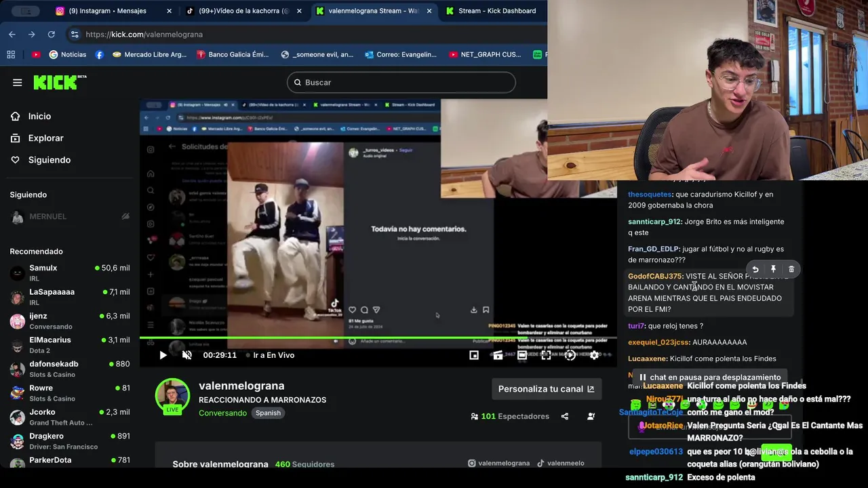
Task: Reload the current page
Action: 52,34
